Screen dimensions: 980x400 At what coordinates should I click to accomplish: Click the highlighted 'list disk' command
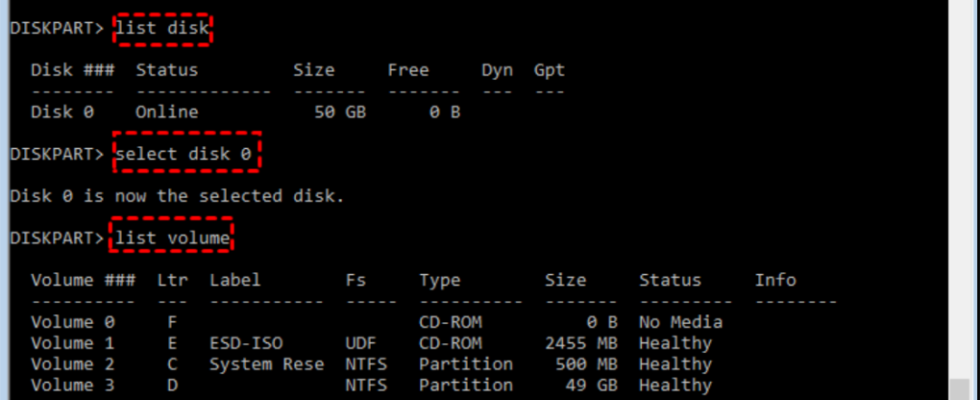click(162, 30)
